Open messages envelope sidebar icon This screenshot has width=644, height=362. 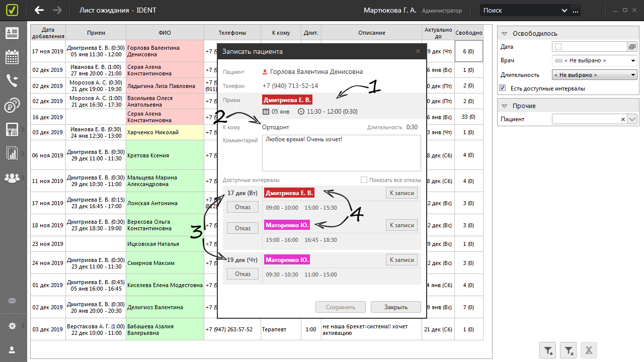[x=12, y=301]
